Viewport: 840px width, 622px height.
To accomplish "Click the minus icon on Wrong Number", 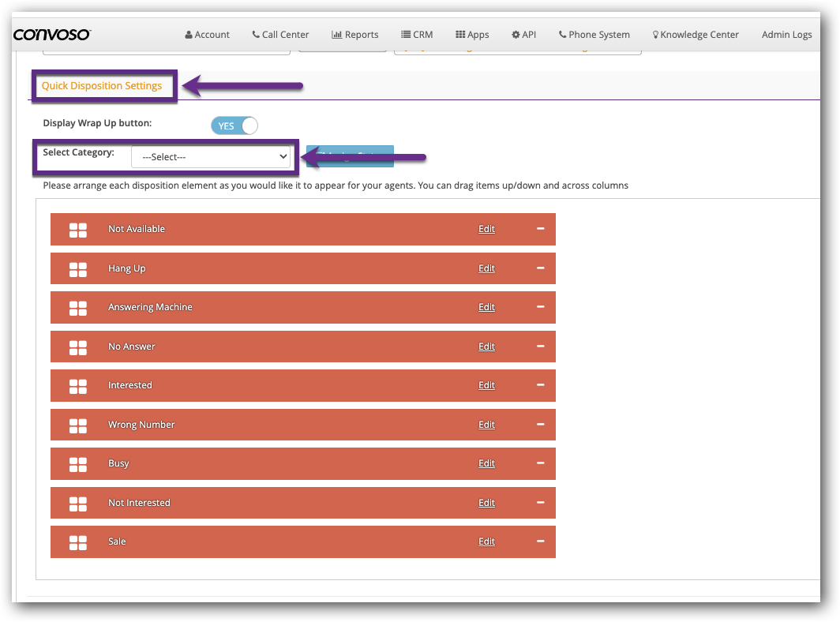I will pyautogui.click(x=541, y=425).
